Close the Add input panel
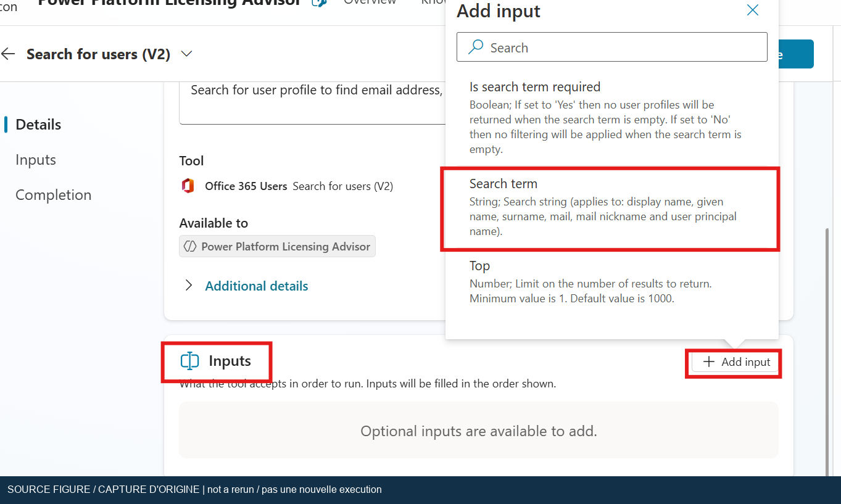 point(753,10)
